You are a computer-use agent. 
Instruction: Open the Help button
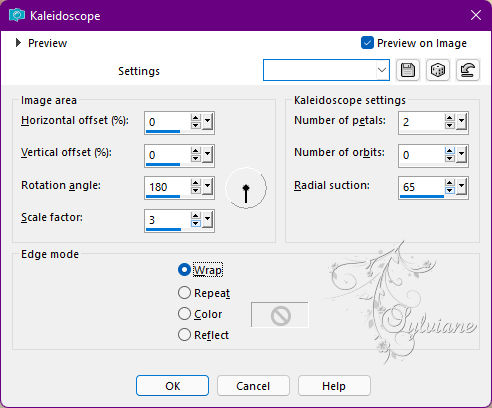[x=334, y=386]
